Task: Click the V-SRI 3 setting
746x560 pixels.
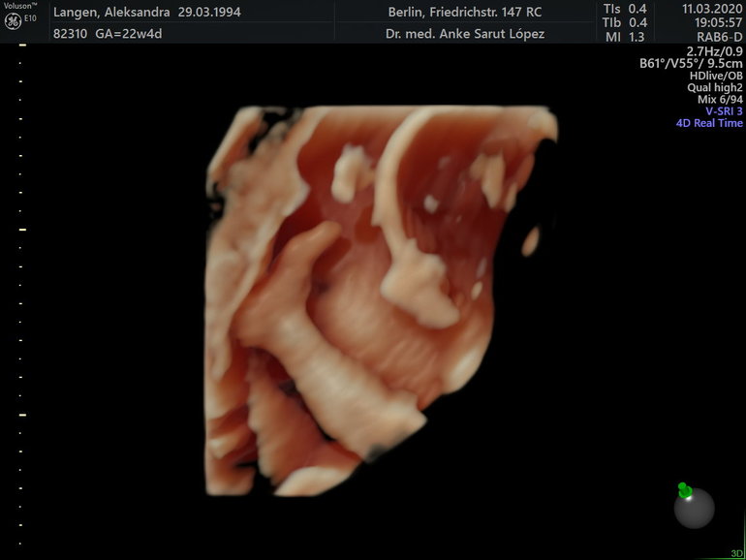Action: 724,111
